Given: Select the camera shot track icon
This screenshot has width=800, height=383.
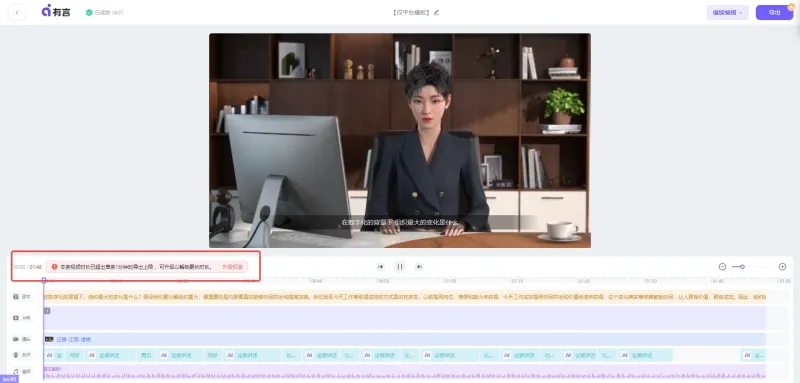Looking at the screenshot, I should click(x=16, y=339).
